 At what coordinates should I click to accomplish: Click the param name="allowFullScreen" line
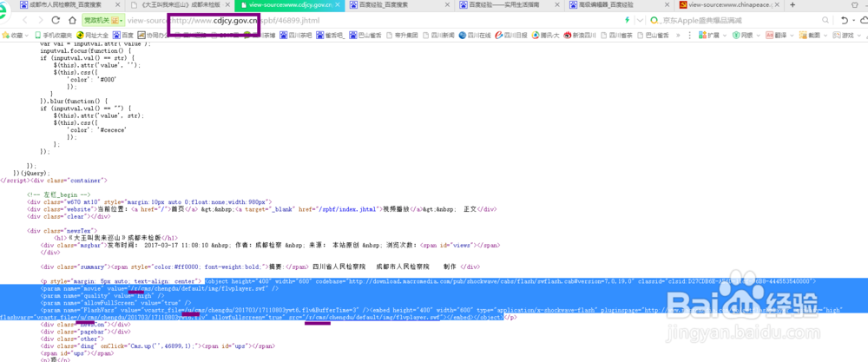click(115, 303)
